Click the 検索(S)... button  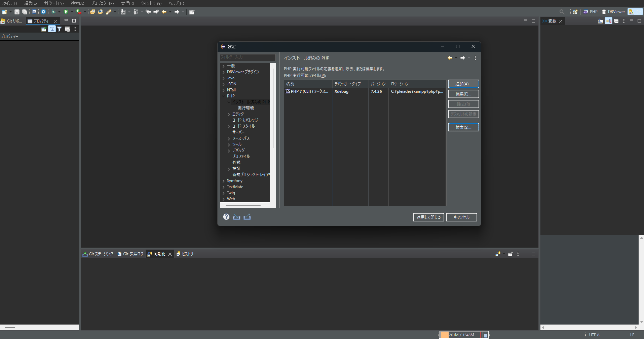(x=463, y=127)
